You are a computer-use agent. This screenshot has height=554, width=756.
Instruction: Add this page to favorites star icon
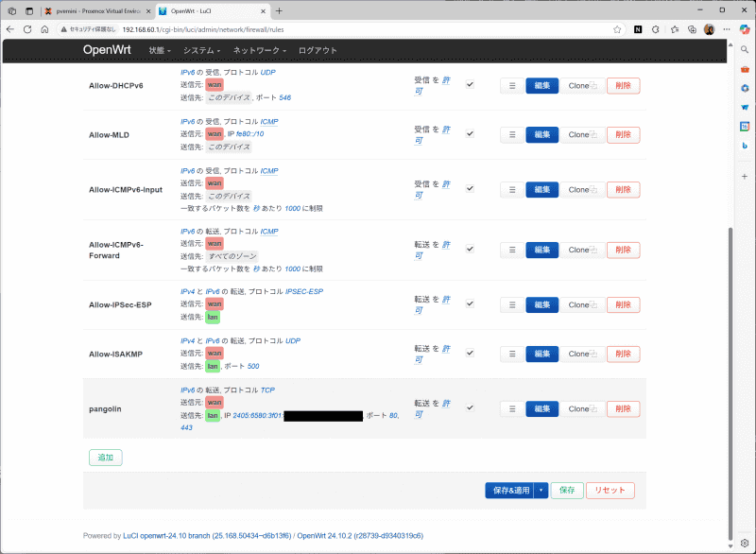click(617, 29)
